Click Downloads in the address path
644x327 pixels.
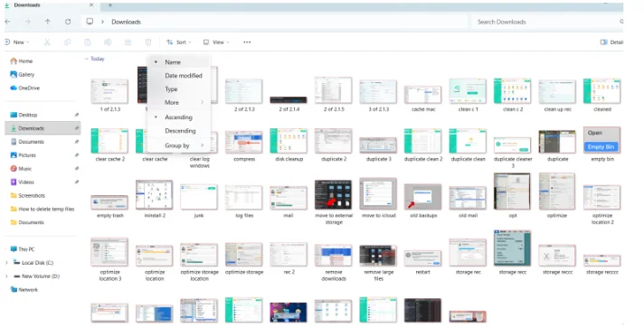pos(126,22)
